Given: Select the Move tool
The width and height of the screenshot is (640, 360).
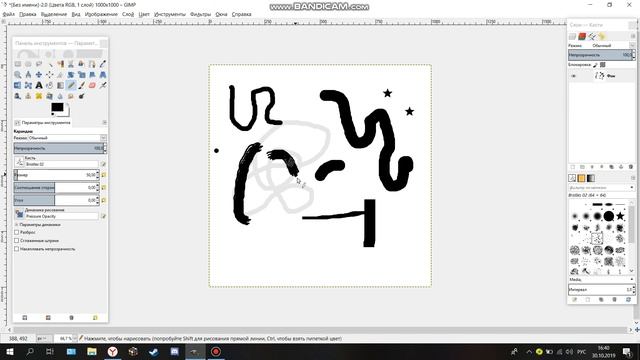Looking at the screenshot, I should pos(39,75).
